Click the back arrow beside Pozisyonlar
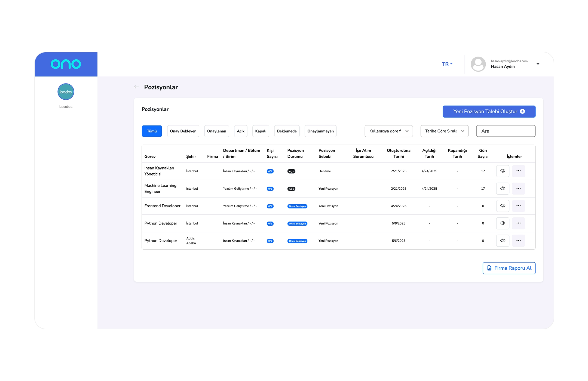 click(x=136, y=87)
